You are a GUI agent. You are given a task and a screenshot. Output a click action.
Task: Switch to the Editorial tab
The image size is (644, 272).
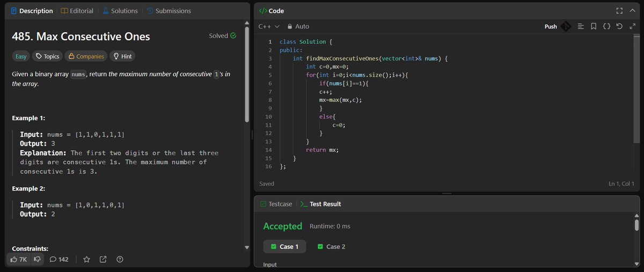[77, 11]
